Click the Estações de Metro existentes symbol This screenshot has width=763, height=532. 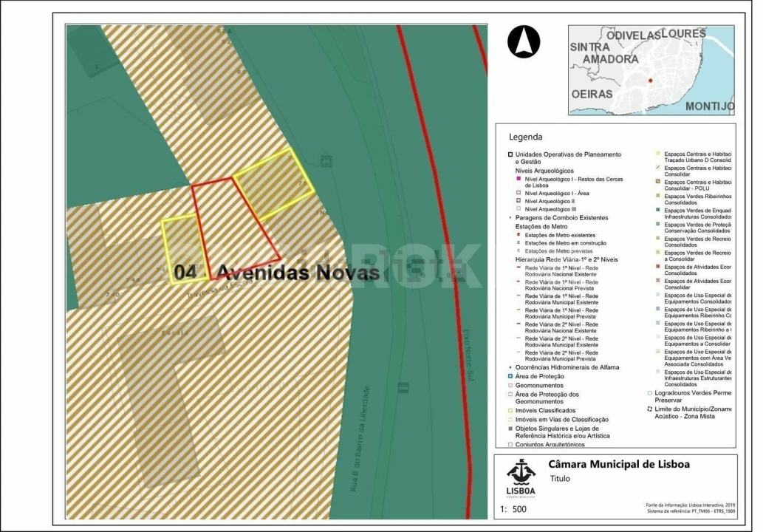[519, 236]
